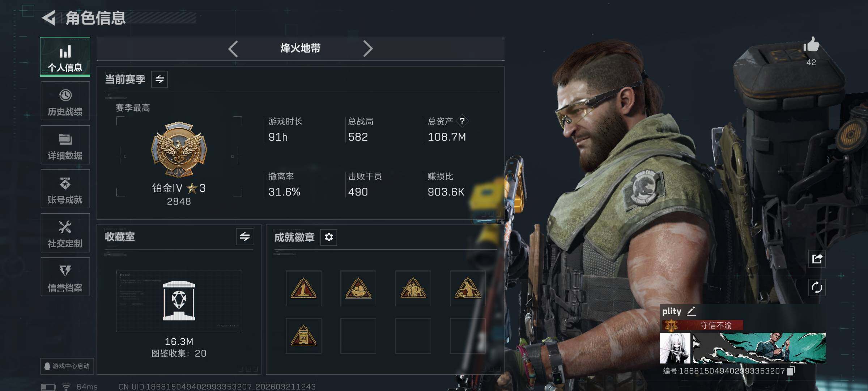
Task: Give a thumbs-up like to the profile
Action: [811, 45]
